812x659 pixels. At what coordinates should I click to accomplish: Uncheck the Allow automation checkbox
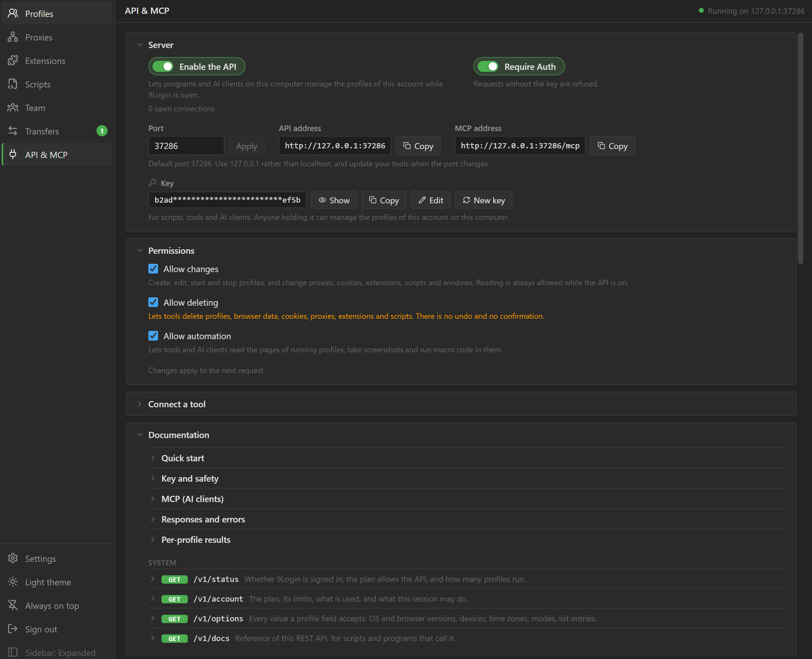pos(153,336)
